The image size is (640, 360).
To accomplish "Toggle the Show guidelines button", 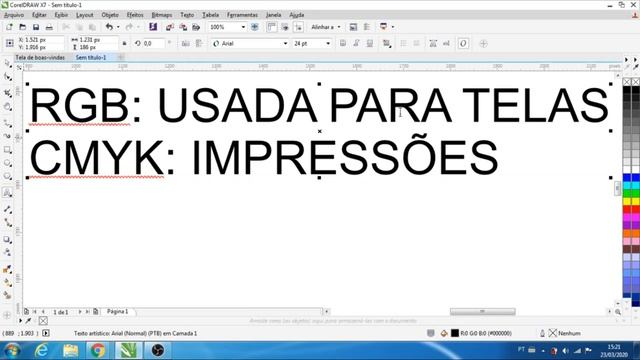I will click(299, 27).
